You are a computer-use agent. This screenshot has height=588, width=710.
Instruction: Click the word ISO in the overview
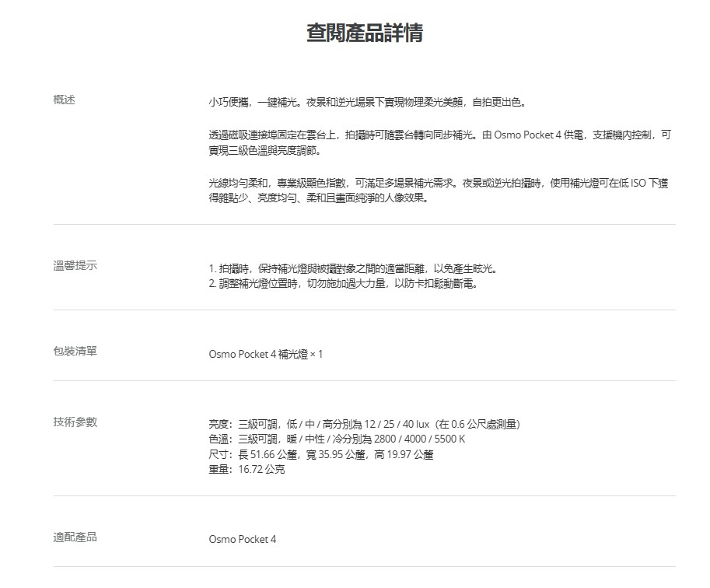tap(628, 184)
